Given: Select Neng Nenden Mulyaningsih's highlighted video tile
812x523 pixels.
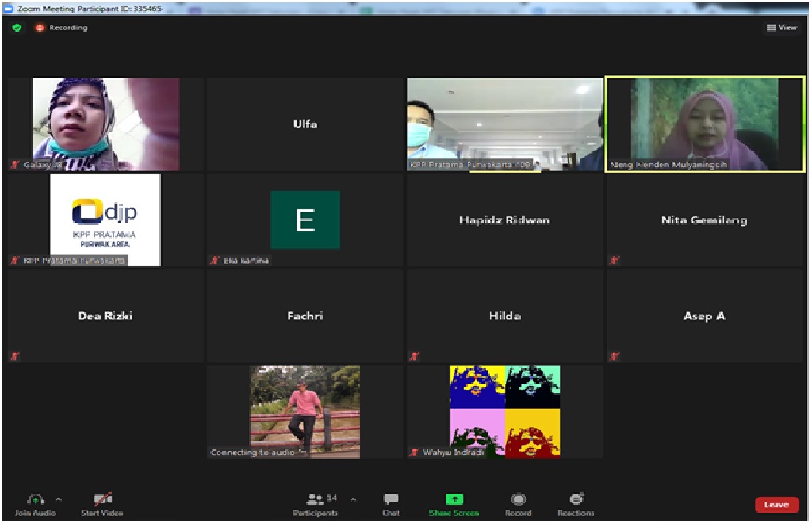Looking at the screenshot, I should (704, 124).
